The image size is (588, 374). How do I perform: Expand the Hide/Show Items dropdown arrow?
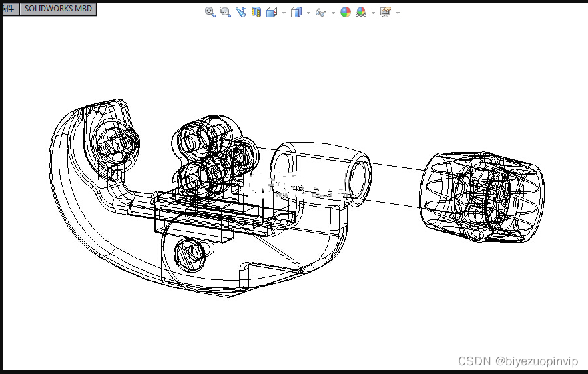(332, 13)
